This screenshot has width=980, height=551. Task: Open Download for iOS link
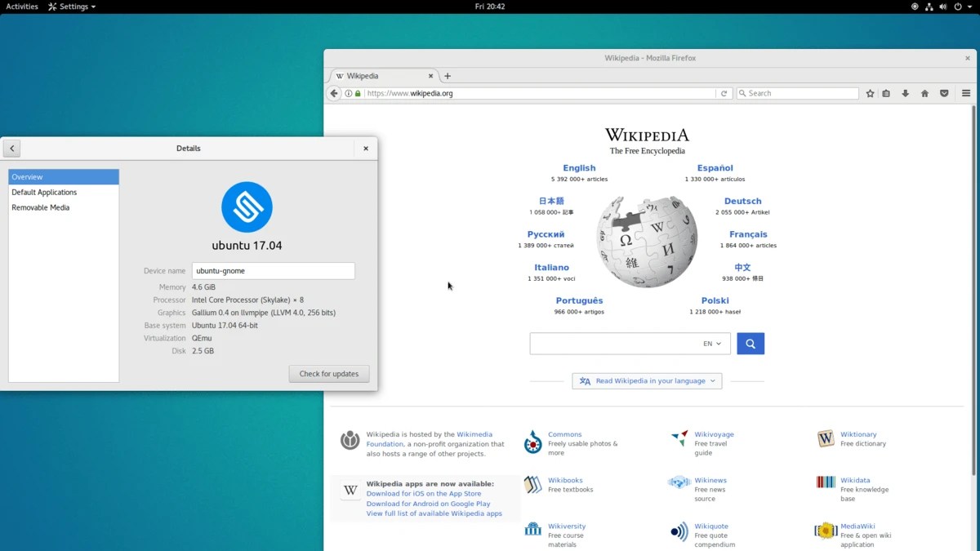pos(425,493)
